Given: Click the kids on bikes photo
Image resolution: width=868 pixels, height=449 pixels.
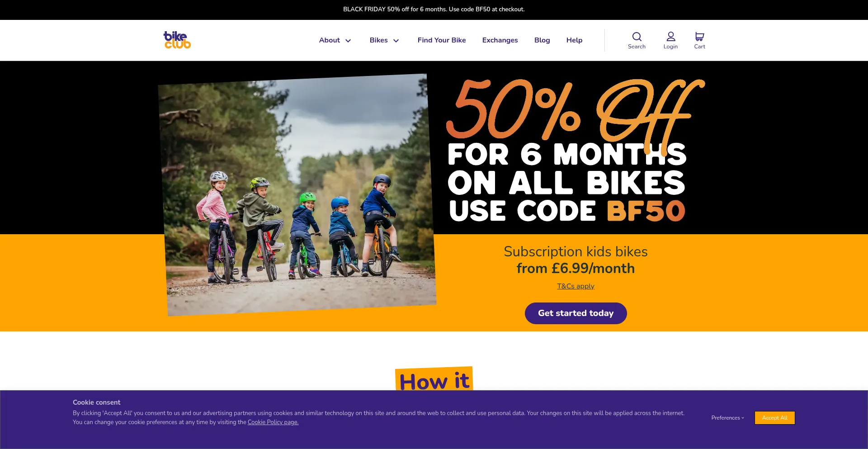Looking at the screenshot, I should coord(297,195).
